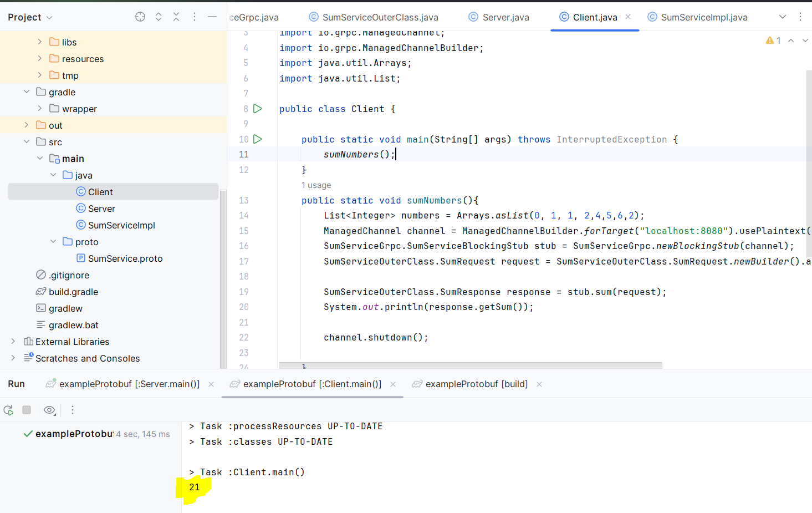Image resolution: width=812 pixels, height=513 pixels.
Task: Switch to the SumServiceOuterClass.java tab
Action: click(374, 17)
